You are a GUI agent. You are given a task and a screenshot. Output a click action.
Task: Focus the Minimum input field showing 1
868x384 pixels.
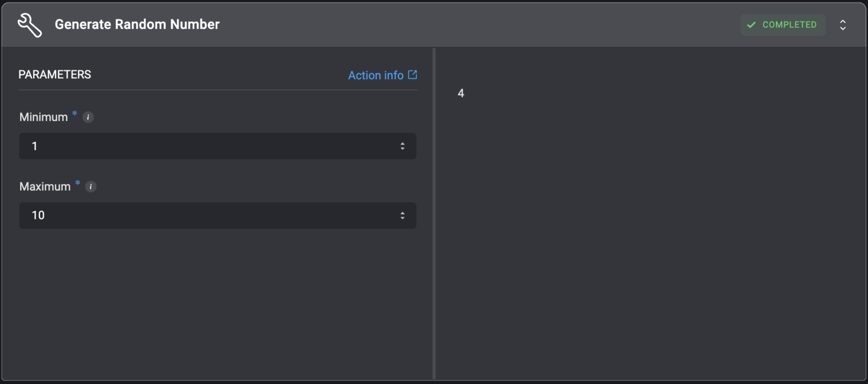pos(218,146)
